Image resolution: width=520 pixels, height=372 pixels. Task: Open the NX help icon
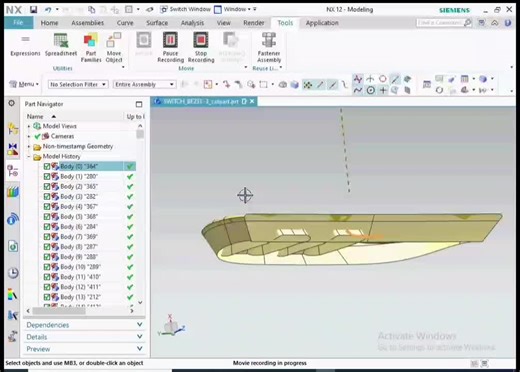pyautogui.click(x=508, y=23)
